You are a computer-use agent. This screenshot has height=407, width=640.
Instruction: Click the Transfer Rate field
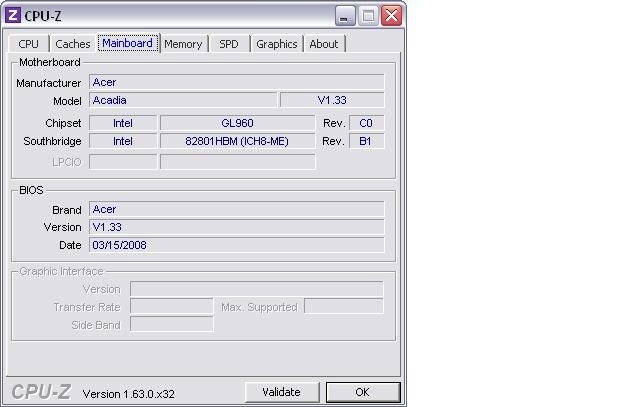171,306
